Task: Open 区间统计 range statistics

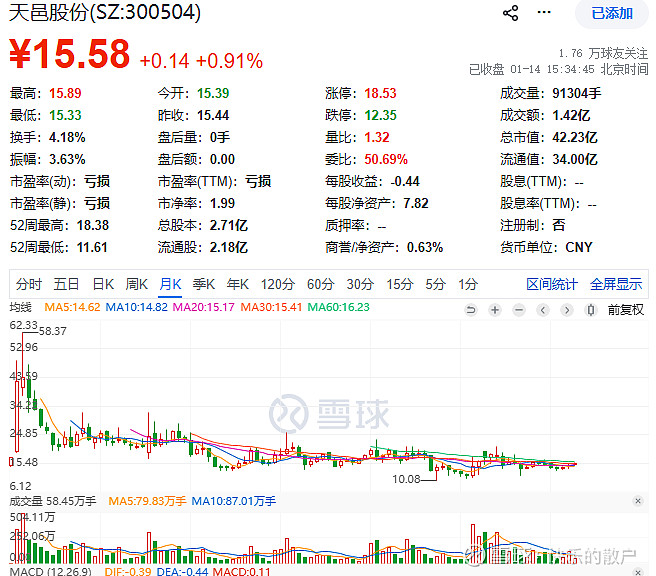Action: coord(552,284)
